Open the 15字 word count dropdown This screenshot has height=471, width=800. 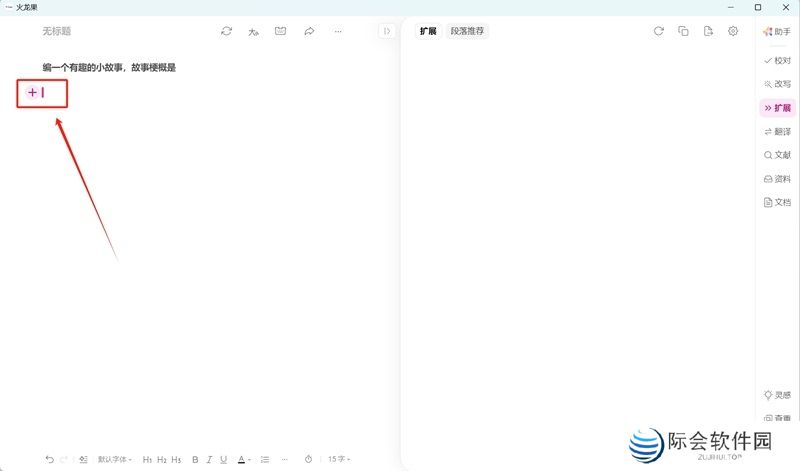click(339, 459)
